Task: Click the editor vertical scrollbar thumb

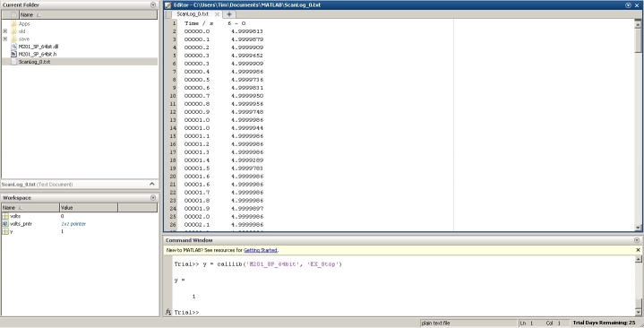Action: 638,39
